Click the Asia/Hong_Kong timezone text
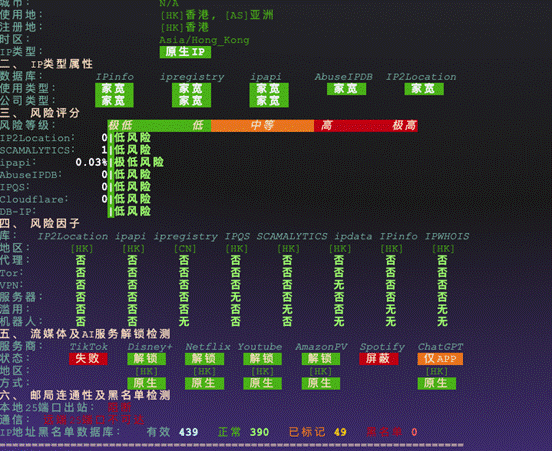 [x=204, y=40]
